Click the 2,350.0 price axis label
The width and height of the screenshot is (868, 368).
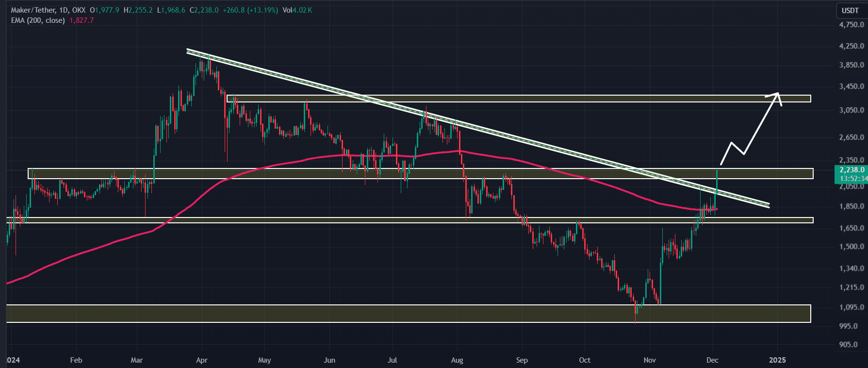point(852,160)
